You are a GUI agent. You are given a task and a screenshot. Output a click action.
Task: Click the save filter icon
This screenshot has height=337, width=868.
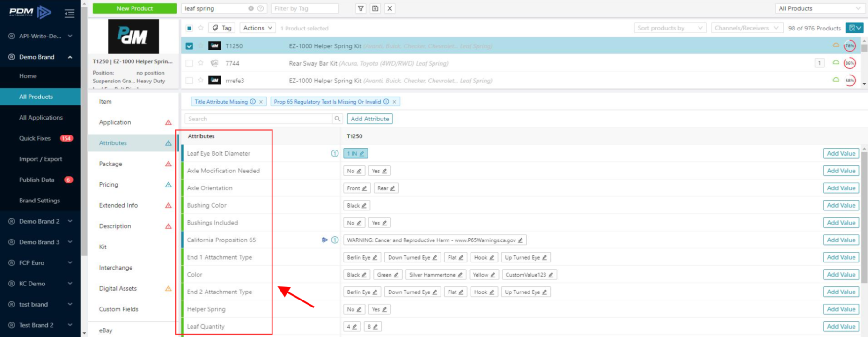coord(375,8)
